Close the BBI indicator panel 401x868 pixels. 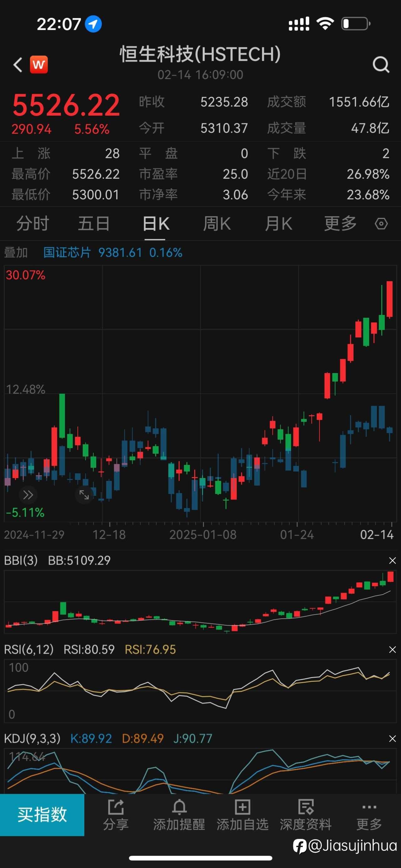[392, 560]
